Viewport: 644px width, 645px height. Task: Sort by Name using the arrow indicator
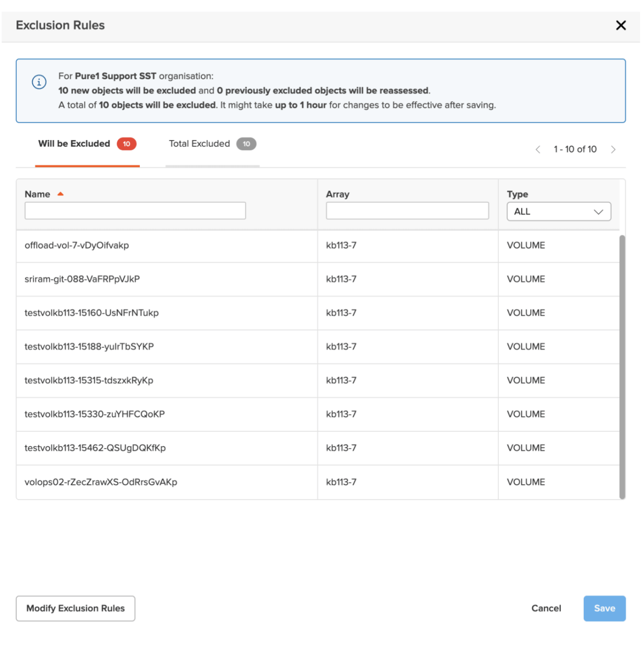(60, 194)
